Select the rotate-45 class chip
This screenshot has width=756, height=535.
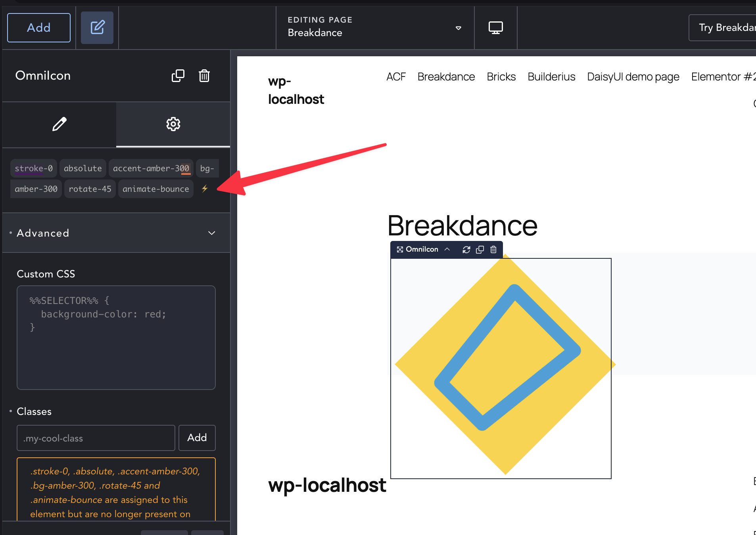point(90,189)
